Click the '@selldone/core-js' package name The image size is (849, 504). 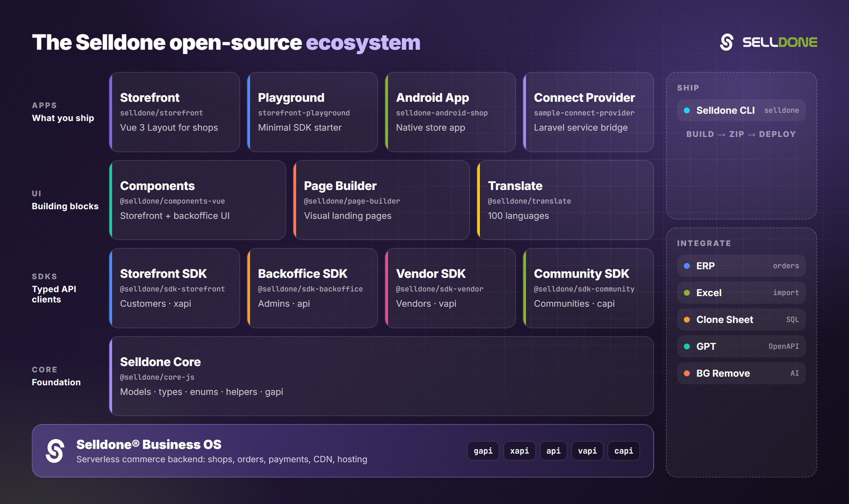(x=157, y=377)
